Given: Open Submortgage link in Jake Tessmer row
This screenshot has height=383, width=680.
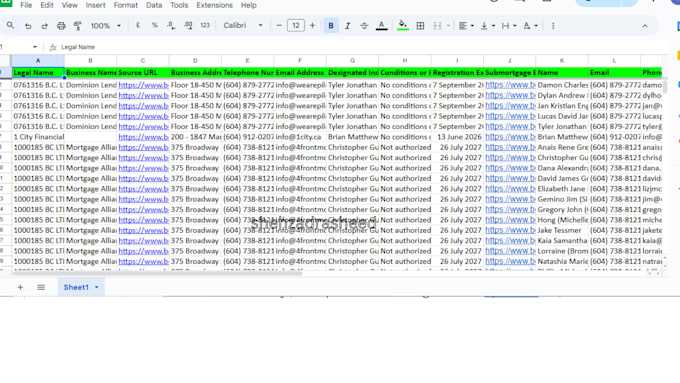Looking at the screenshot, I should (510, 230).
